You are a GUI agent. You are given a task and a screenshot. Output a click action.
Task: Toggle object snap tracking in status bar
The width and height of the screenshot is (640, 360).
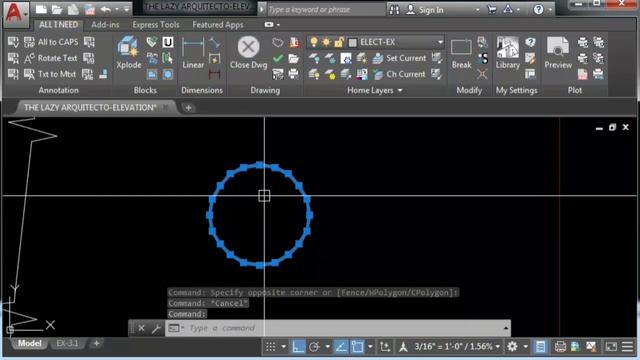(340, 347)
